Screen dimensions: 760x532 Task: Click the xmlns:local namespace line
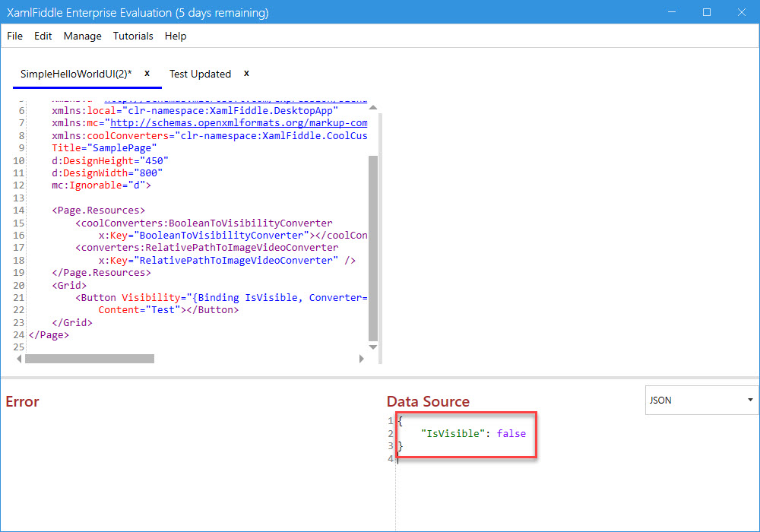tap(195, 110)
